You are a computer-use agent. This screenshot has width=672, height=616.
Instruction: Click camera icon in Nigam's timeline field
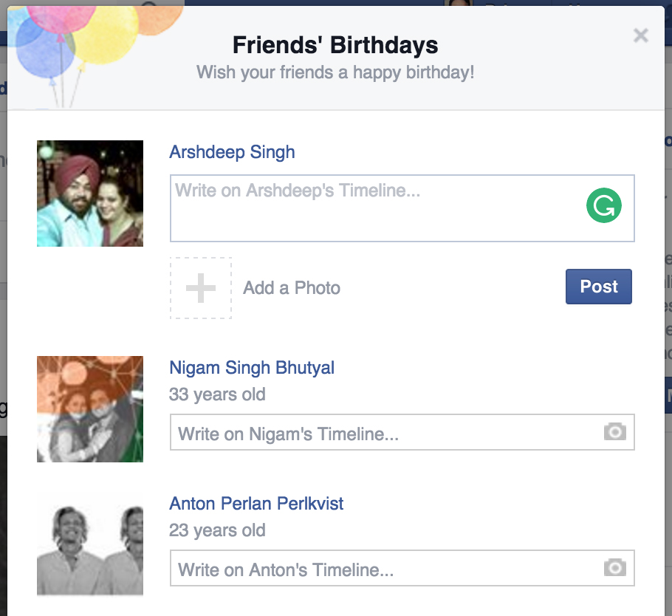614,432
